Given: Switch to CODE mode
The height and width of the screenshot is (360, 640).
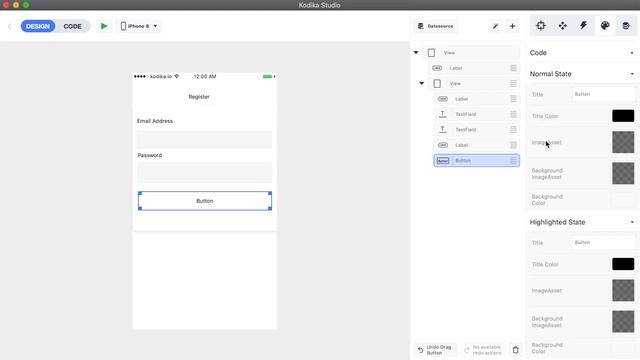Looking at the screenshot, I should coord(72,26).
